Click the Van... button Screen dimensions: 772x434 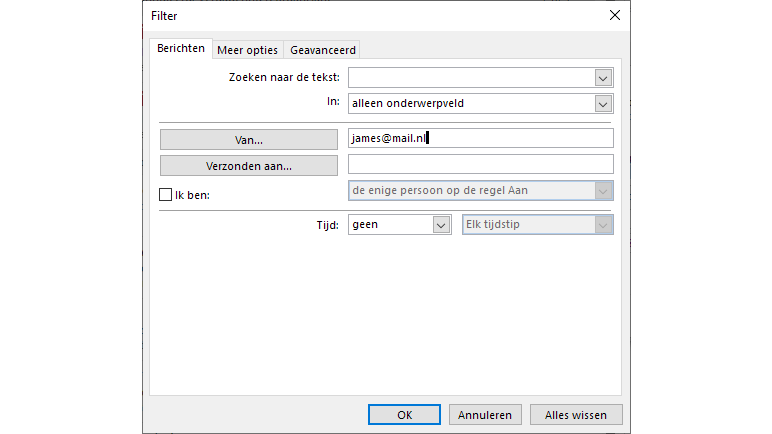pyautogui.click(x=249, y=140)
